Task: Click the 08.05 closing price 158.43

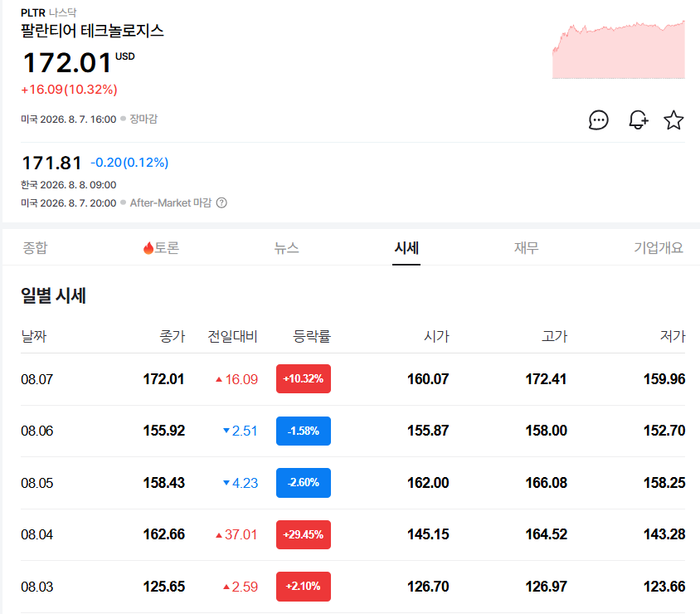Action: [x=164, y=483]
